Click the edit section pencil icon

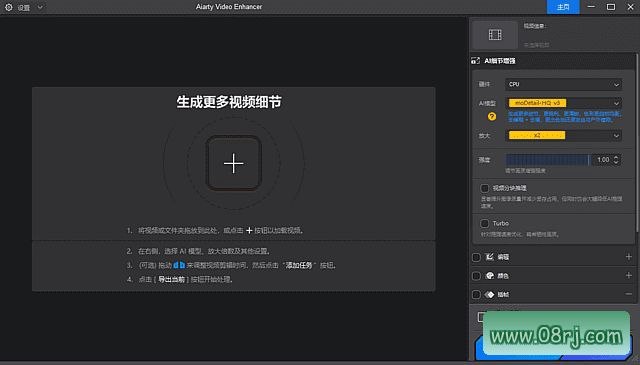490,257
